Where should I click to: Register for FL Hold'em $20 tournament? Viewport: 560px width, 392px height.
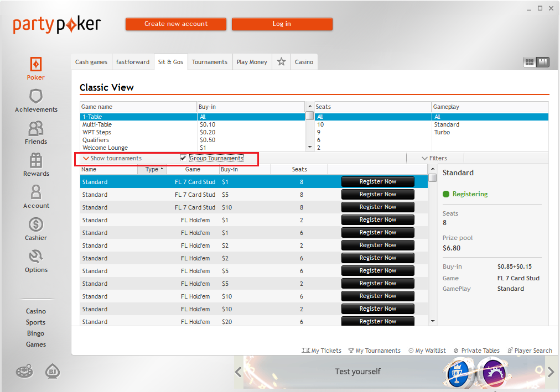click(x=378, y=321)
